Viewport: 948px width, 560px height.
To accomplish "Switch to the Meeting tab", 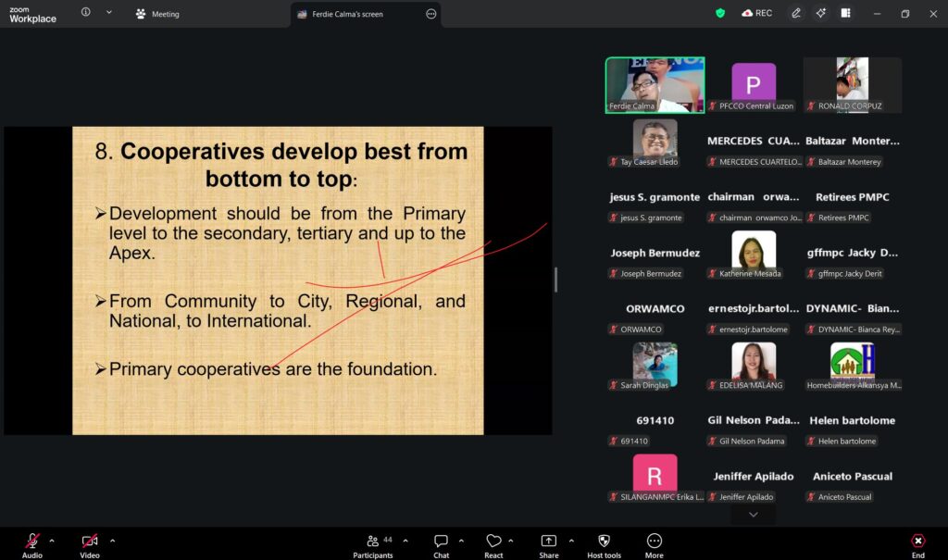I will tap(157, 14).
